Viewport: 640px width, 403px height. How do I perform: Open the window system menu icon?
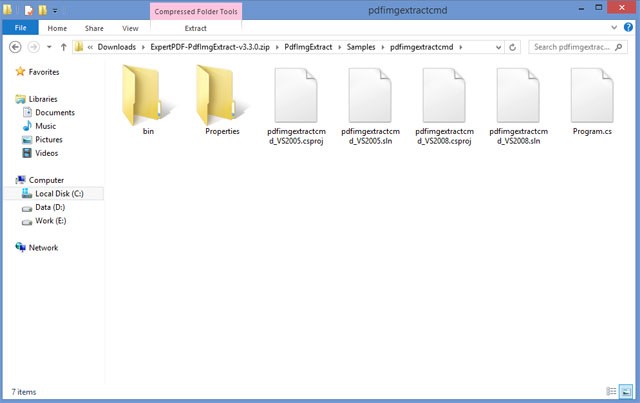pos(7,9)
